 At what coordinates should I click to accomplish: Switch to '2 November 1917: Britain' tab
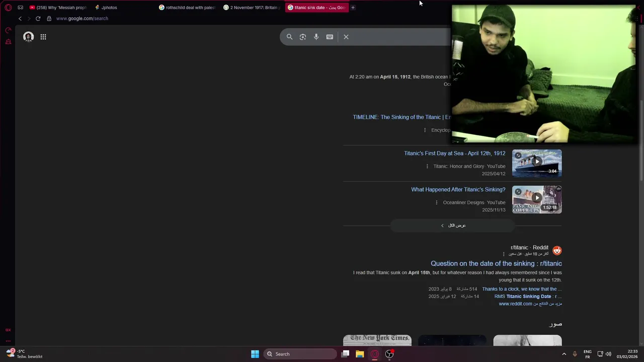[x=252, y=8]
